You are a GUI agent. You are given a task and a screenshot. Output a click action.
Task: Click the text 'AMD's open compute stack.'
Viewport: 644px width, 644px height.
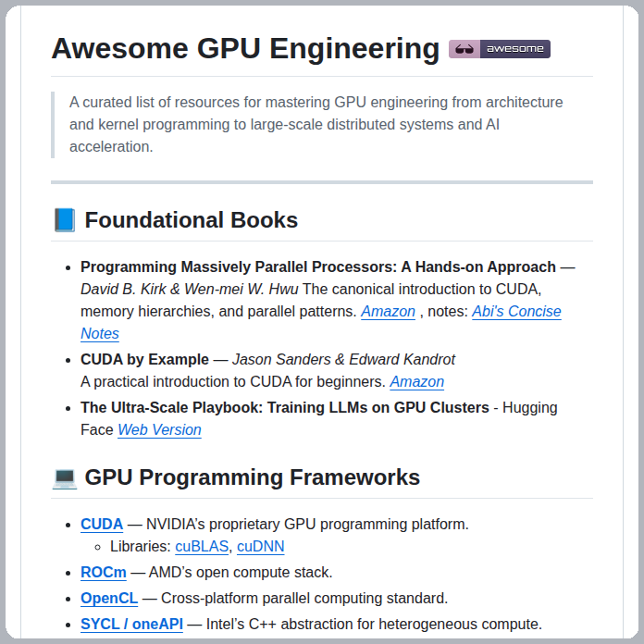[241, 572]
